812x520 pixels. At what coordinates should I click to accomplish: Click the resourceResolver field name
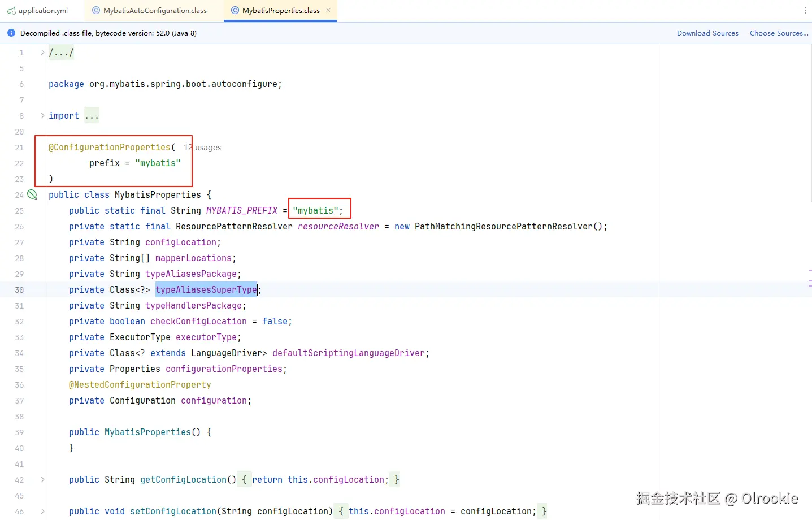click(338, 227)
